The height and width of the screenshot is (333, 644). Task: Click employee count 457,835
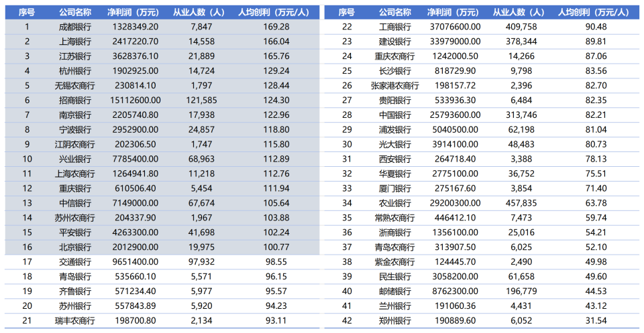coord(521,203)
